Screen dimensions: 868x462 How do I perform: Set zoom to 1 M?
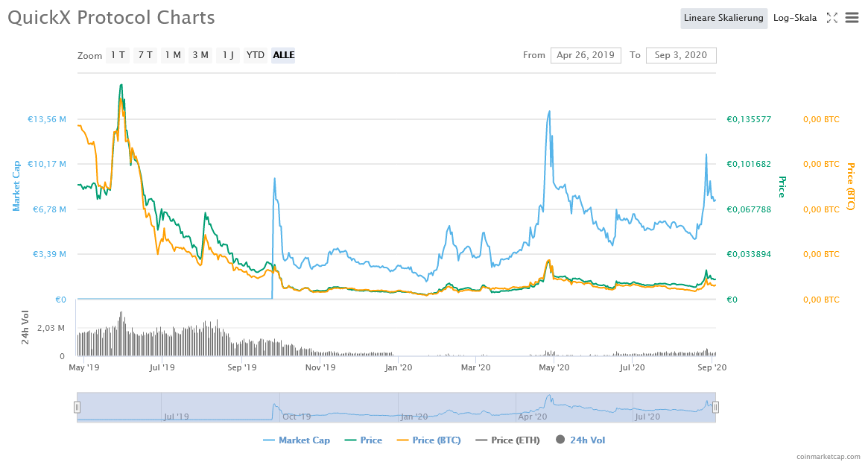click(173, 55)
